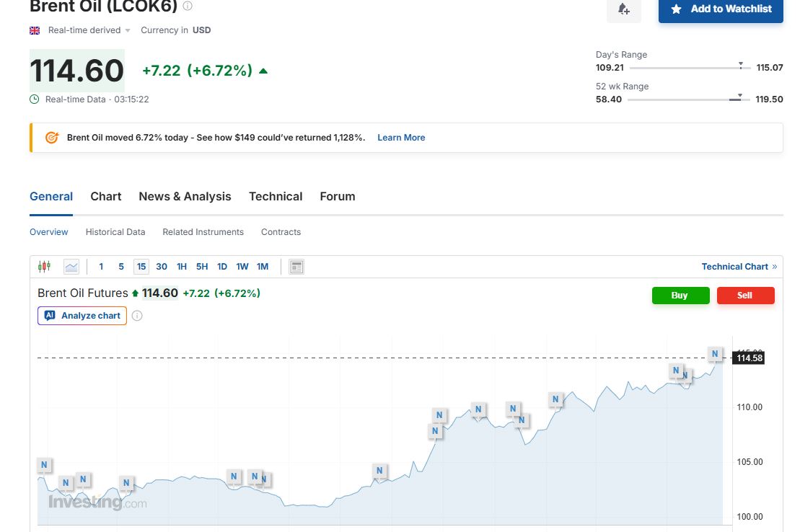Switch to the candlestick chart type

point(44,267)
